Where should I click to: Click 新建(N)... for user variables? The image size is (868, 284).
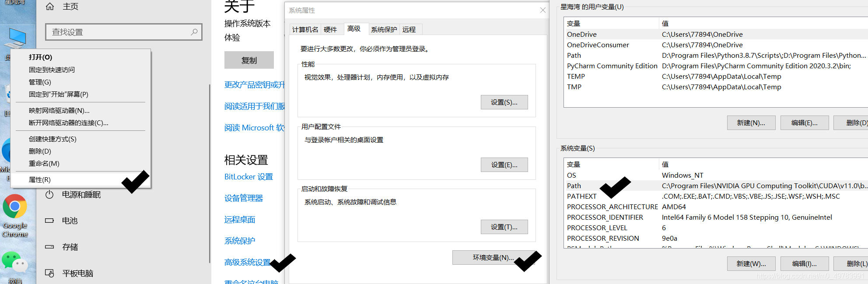(751, 123)
